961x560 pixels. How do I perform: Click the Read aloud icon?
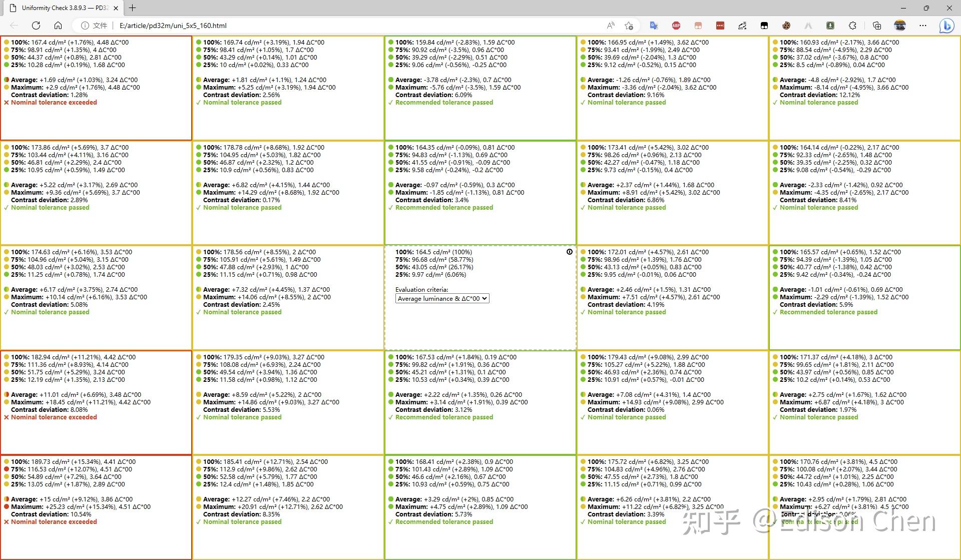611,26
